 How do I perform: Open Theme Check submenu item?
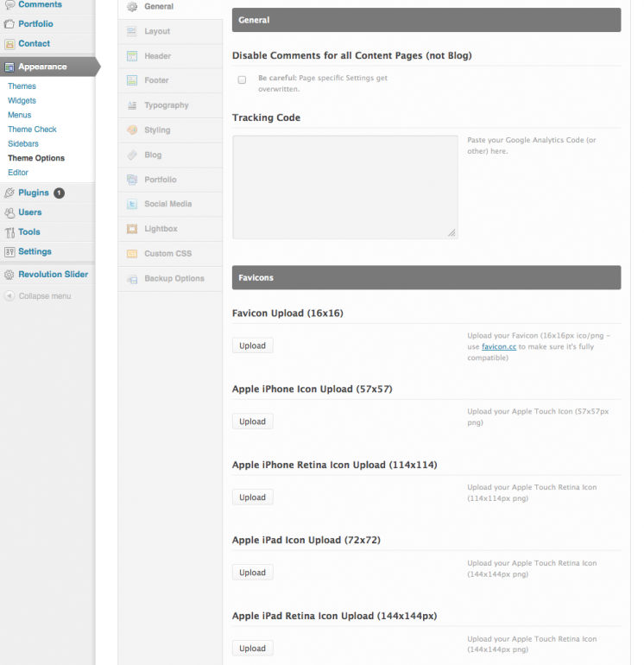(32, 130)
